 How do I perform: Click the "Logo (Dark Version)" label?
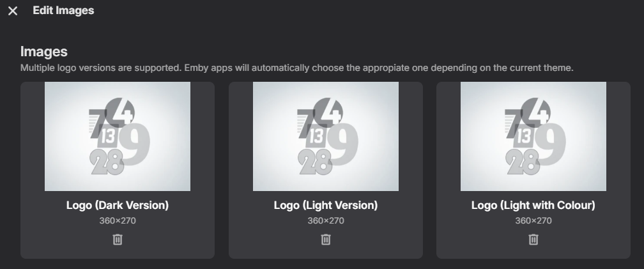click(x=118, y=206)
